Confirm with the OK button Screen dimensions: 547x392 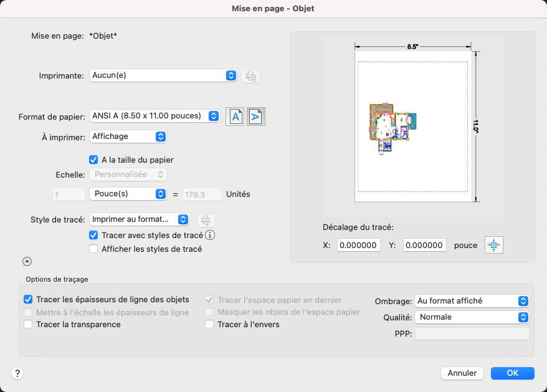coord(512,373)
